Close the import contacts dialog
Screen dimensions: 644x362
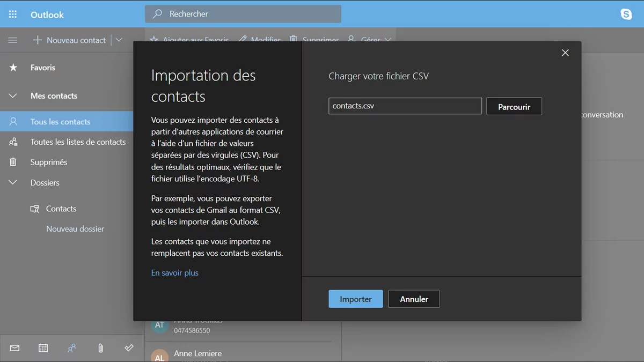(565, 53)
